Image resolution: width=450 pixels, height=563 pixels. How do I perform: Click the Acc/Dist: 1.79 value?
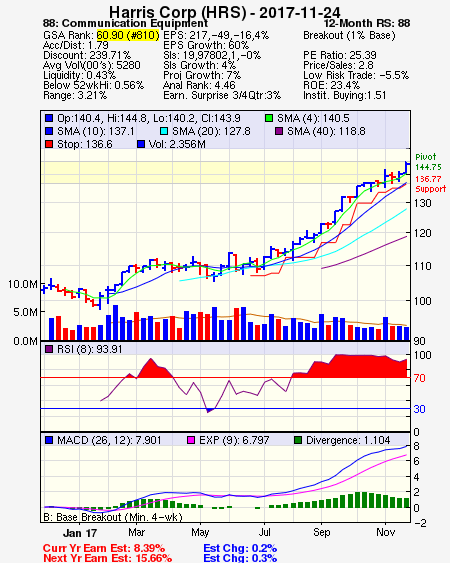coord(76,45)
